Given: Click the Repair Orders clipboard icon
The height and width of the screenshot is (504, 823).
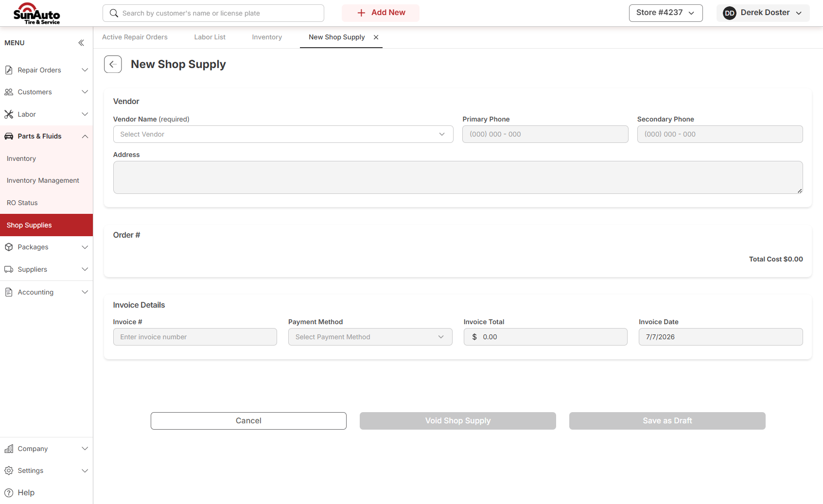Looking at the screenshot, I should (x=9, y=70).
